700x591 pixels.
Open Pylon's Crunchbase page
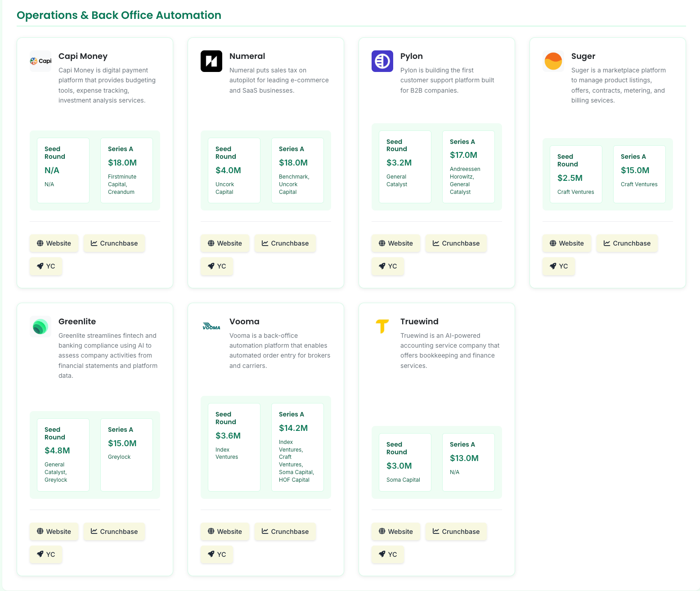coord(456,243)
